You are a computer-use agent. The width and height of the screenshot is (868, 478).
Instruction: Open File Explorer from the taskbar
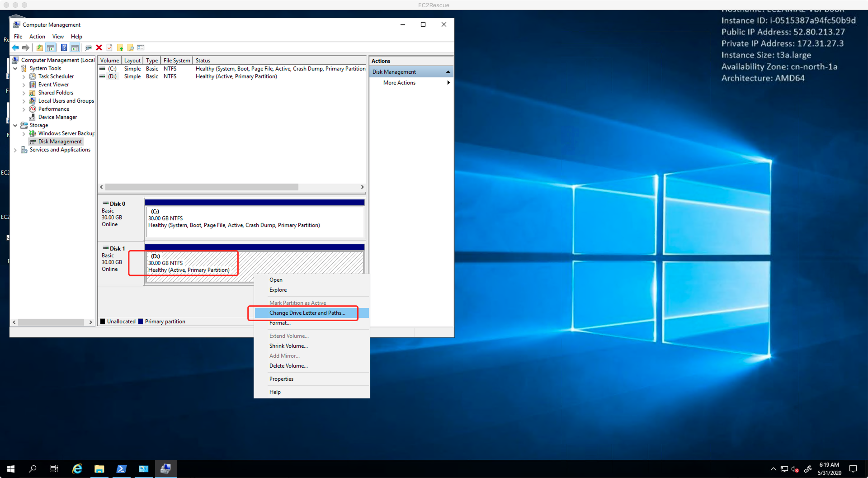pos(99,469)
